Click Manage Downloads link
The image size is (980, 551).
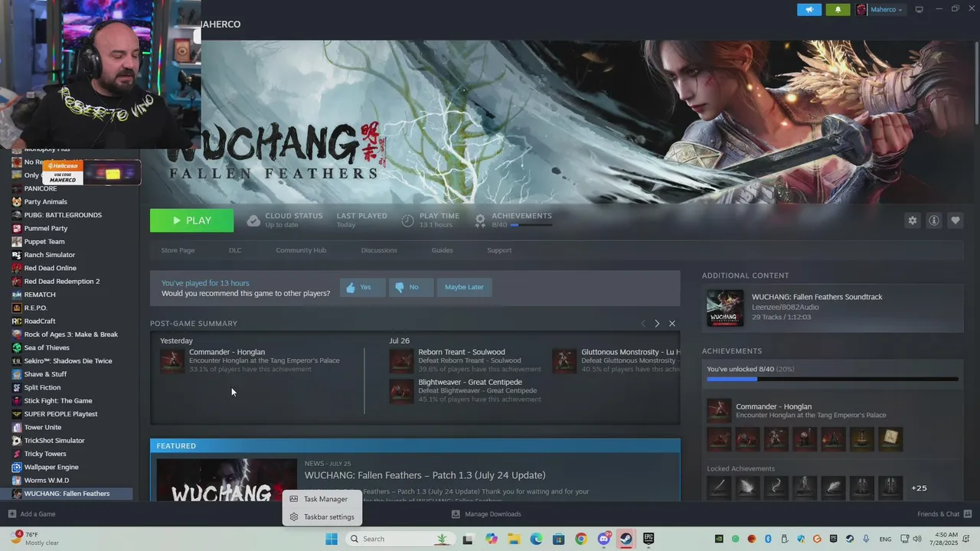[x=493, y=514]
